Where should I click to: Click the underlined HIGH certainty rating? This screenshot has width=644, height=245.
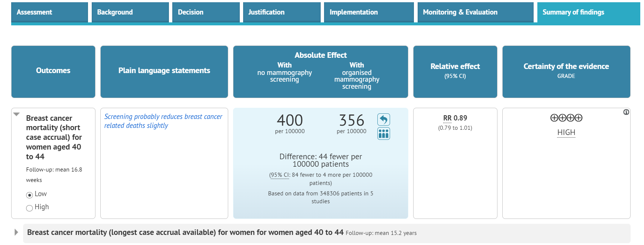pyautogui.click(x=566, y=132)
